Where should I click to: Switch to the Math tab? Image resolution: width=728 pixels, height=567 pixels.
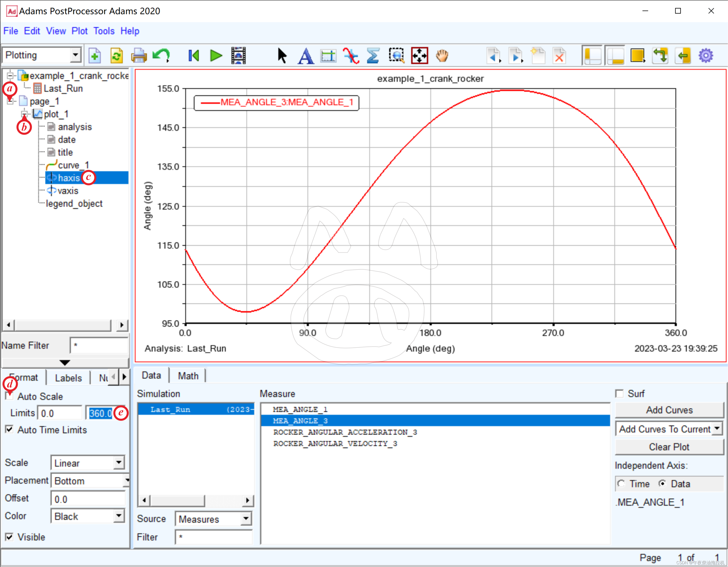[188, 376]
